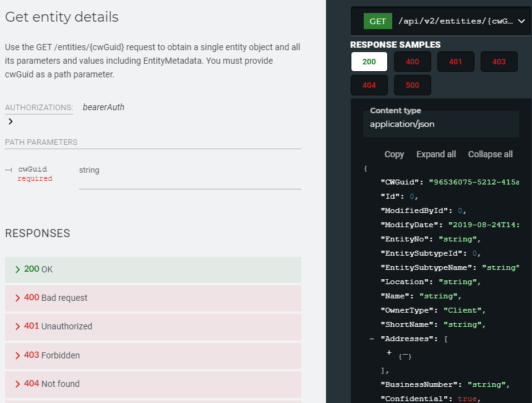532x403 pixels.
Task: Open the endpoint path dropdown chevron
Action: [520, 21]
